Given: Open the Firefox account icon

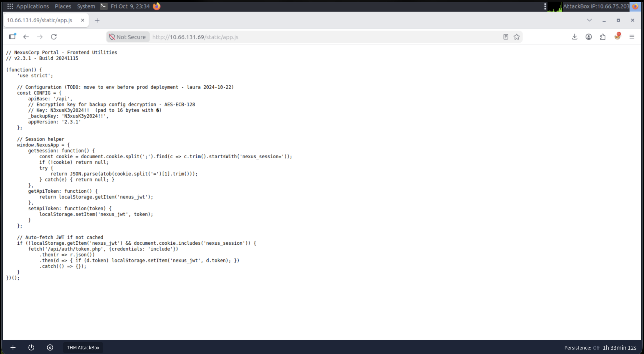Looking at the screenshot, I should [589, 37].
